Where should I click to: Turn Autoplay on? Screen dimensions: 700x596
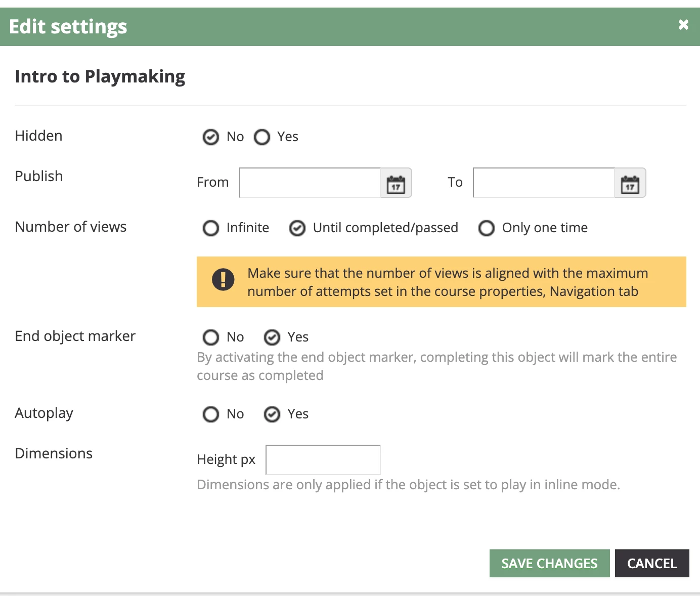[x=272, y=414]
